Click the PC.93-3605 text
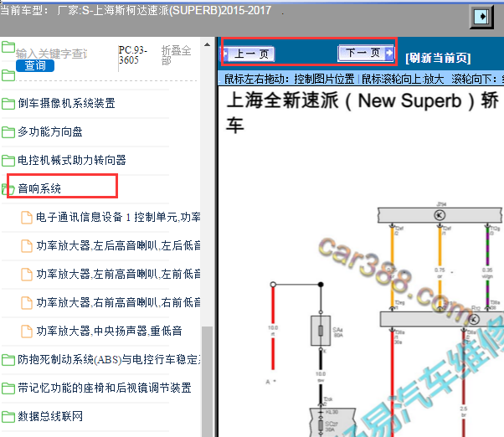This screenshot has width=504, height=437. tap(132, 55)
